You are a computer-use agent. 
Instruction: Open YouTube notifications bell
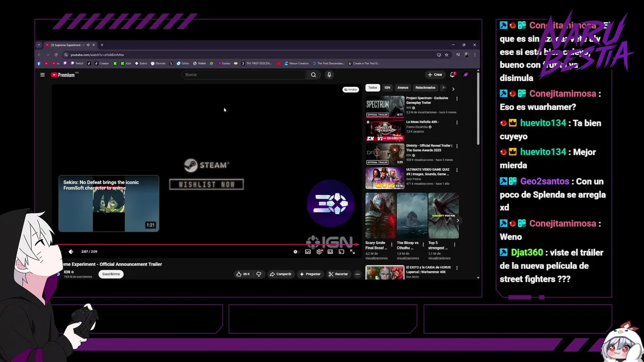tap(452, 75)
